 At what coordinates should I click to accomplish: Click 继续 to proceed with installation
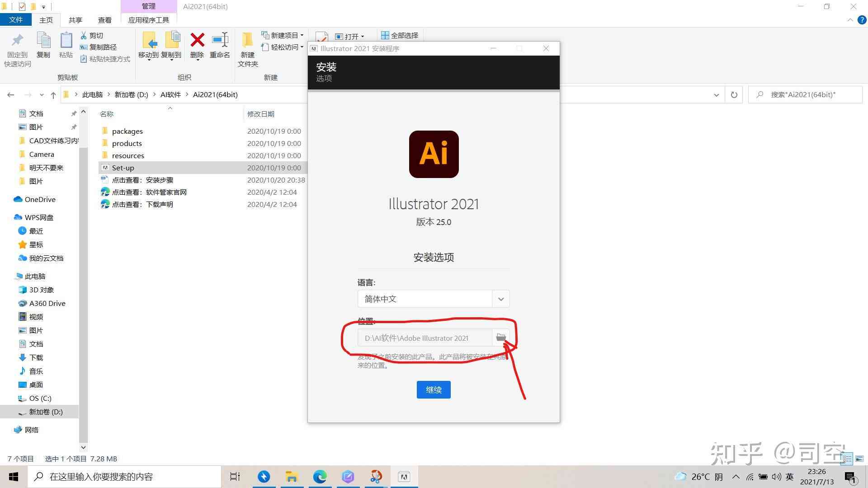click(434, 389)
